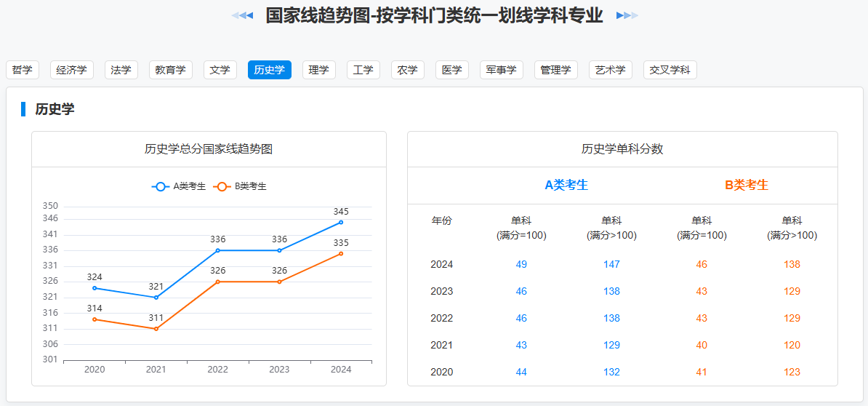Click the 2021 B类 data point labeled 311
This screenshot has height=406, width=868.
pos(156,329)
